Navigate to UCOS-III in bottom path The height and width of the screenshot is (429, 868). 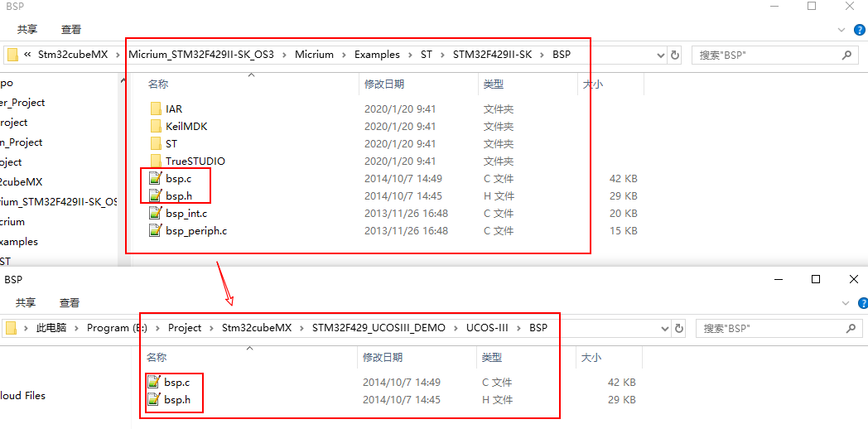click(487, 328)
